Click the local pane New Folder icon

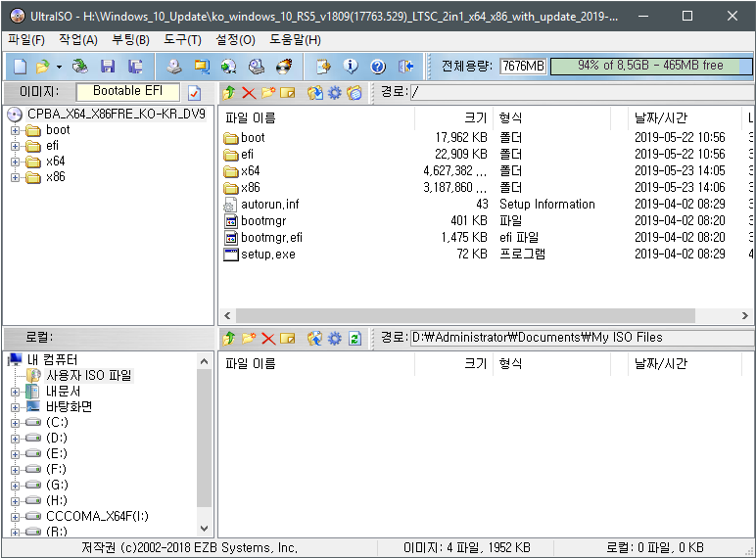(x=249, y=339)
